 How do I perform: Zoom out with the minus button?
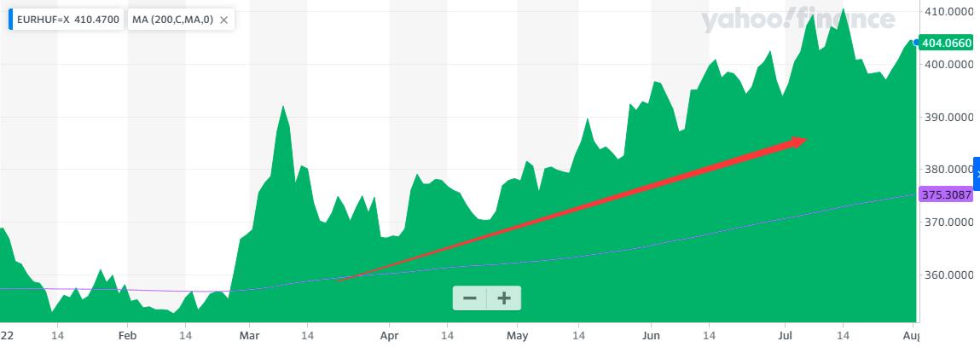pos(469,298)
